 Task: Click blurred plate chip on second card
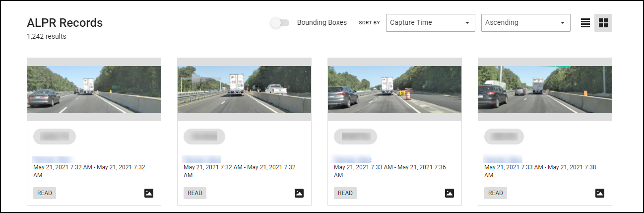(204, 137)
